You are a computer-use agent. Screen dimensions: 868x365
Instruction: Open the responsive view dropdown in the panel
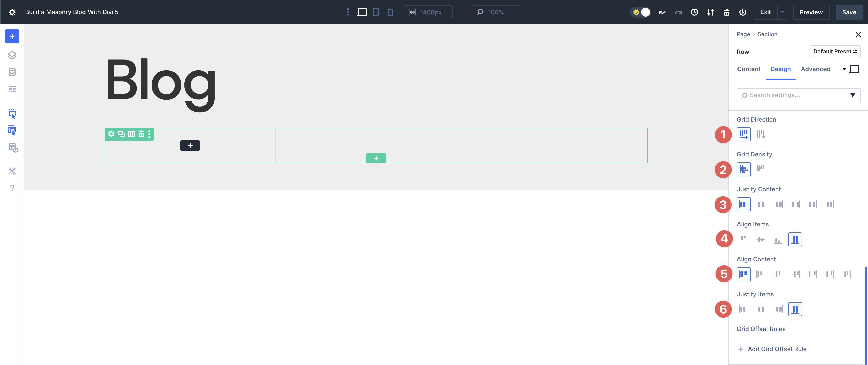844,69
